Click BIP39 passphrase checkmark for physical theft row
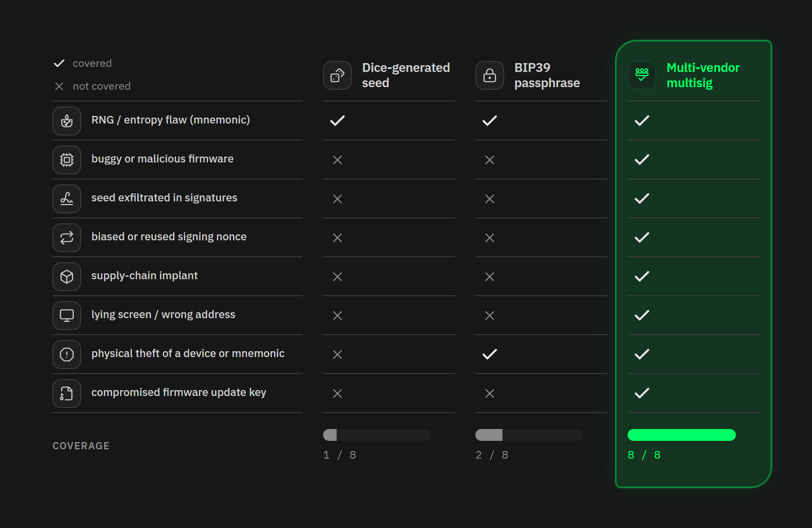The image size is (812, 528). [490, 355]
